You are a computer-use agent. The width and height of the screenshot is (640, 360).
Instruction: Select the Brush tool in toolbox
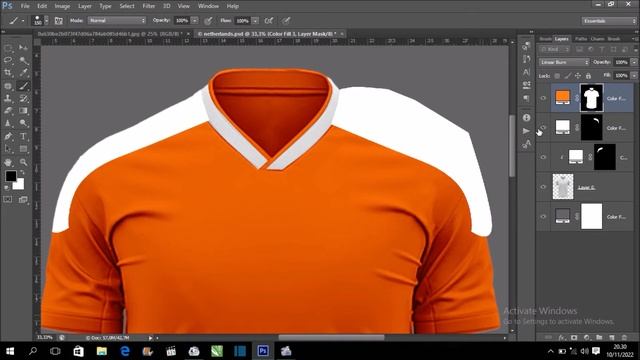point(23,86)
